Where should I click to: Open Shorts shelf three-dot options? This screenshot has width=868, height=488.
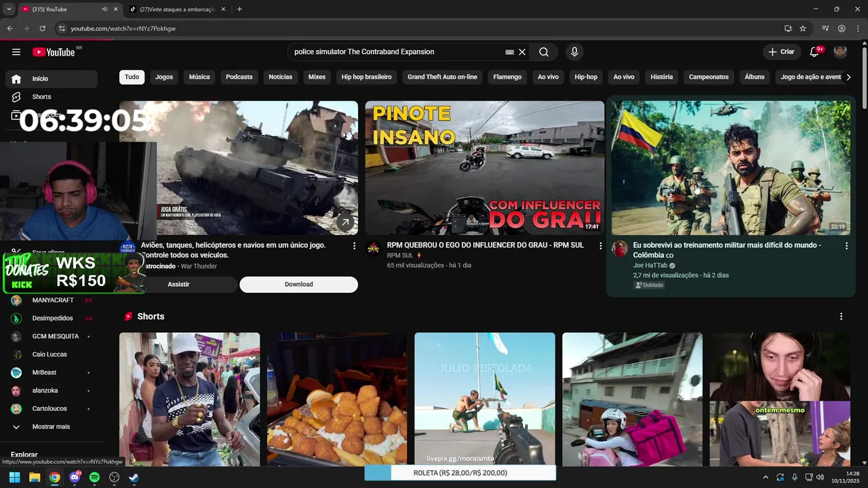tap(842, 317)
